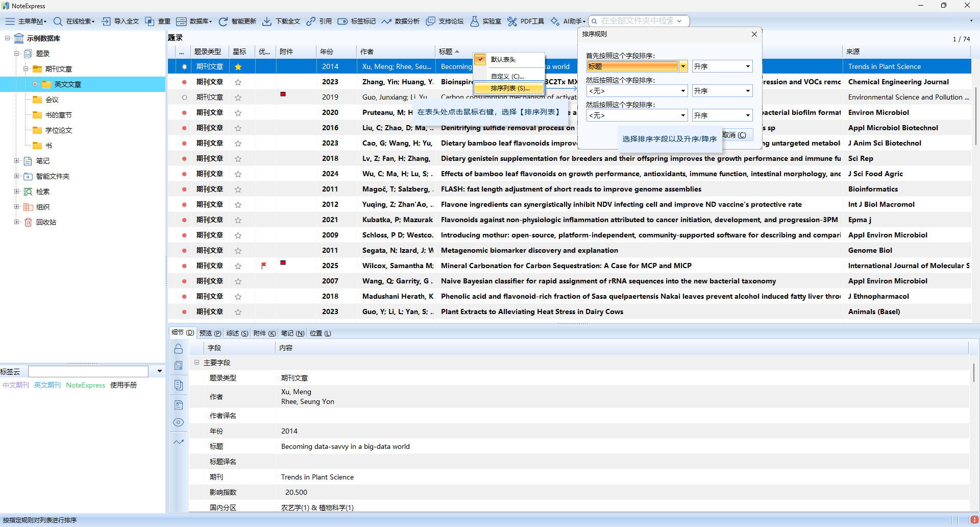Image resolution: width=980 pixels, height=527 pixels.
Task: Switch to the 位置 tab
Action: click(321, 333)
